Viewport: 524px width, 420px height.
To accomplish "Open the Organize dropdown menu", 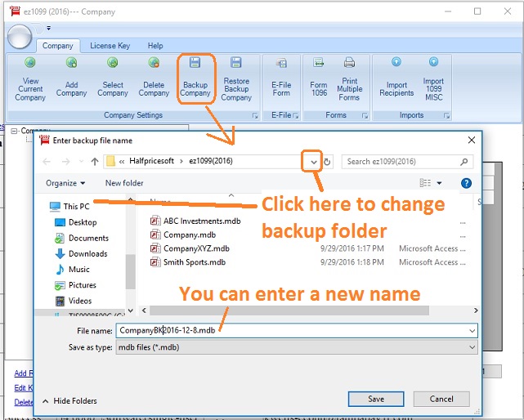I will [65, 183].
